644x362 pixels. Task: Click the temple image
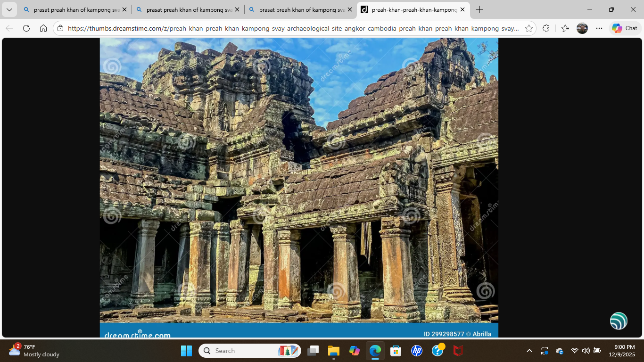pos(299,179)
